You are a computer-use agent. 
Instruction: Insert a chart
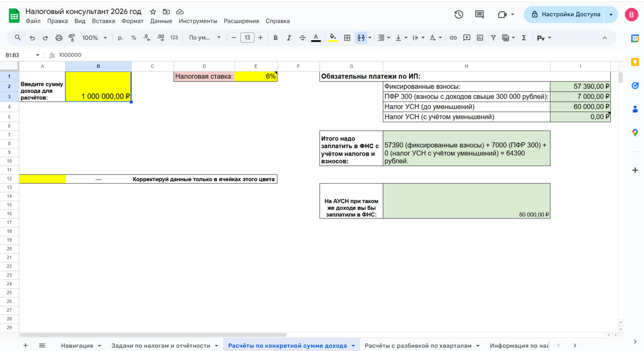pos(480,38)
